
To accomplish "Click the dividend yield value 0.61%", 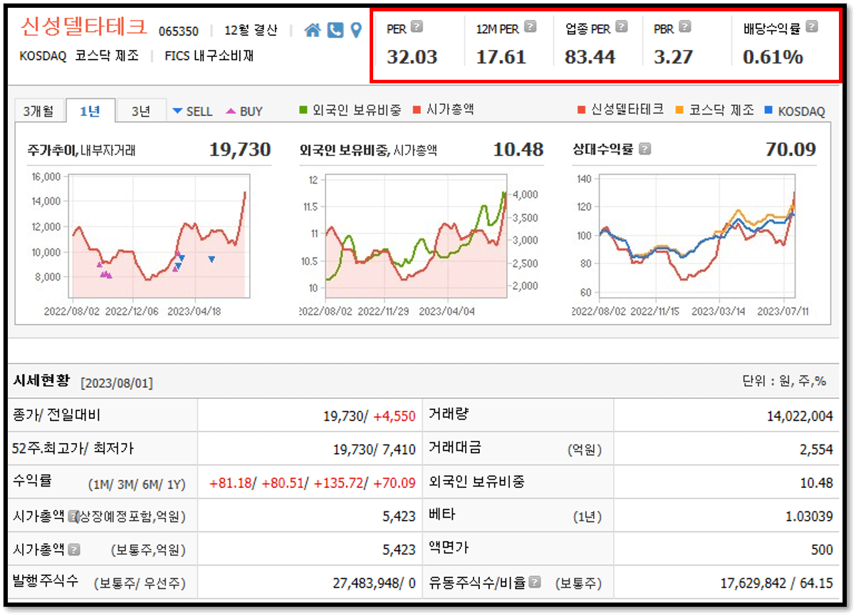I will 773,57.
